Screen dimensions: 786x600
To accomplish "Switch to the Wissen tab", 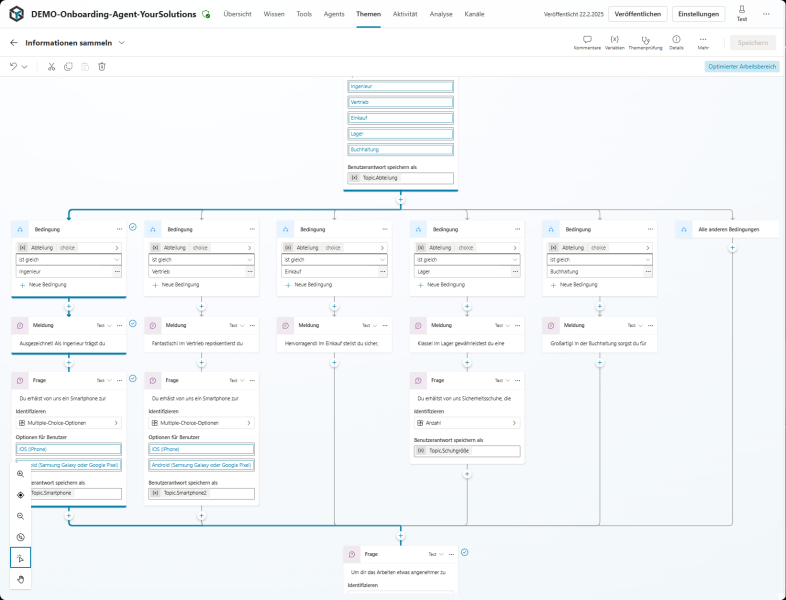I will [274, 14].
